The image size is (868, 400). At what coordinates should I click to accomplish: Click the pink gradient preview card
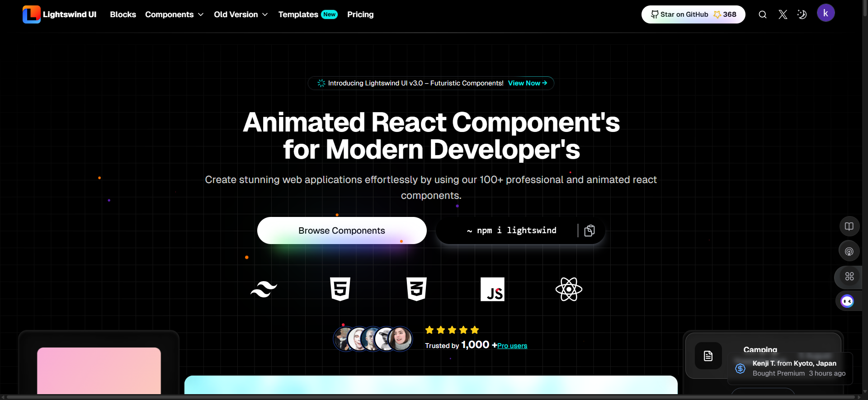[99, 371]
